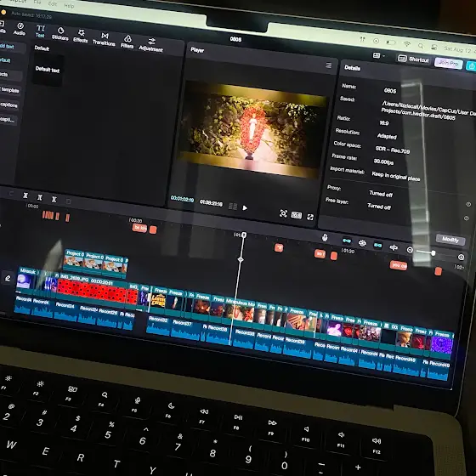Click the Shortcut button
Image resolution: width=476 pixels, height=476 pixels.
tap(413, 59)
